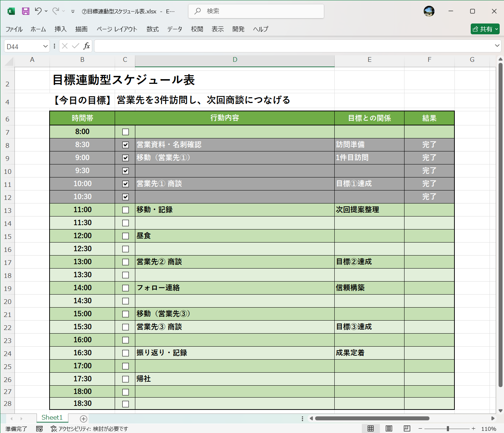Open the Name Box dropdown showing D44
This screenshot has height=433, width=504.
(45, 46)
